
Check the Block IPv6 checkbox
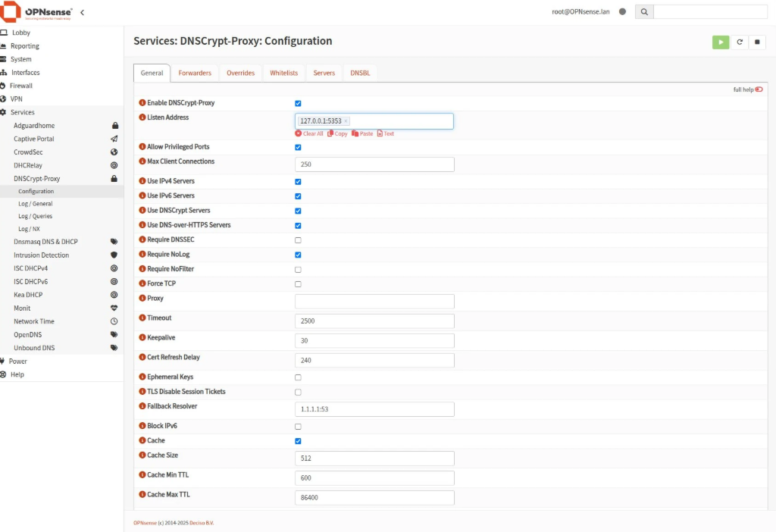(x=298, y=427)
